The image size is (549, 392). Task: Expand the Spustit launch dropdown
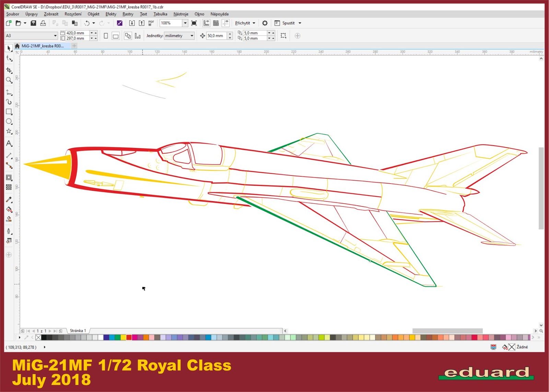tap(300, 23)
